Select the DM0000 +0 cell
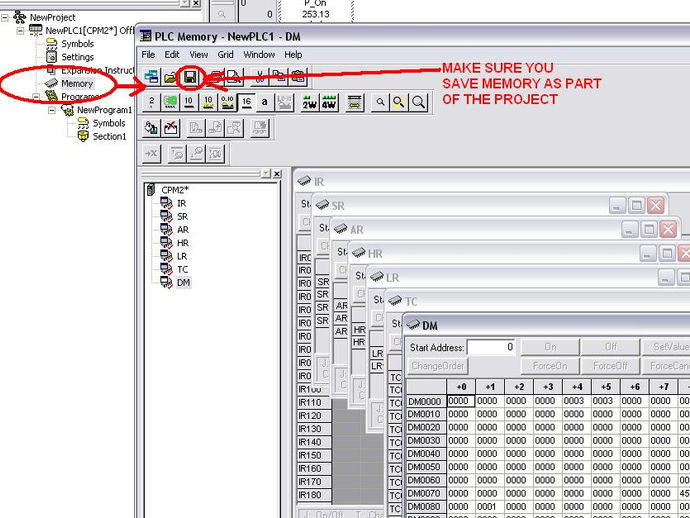 461,401
